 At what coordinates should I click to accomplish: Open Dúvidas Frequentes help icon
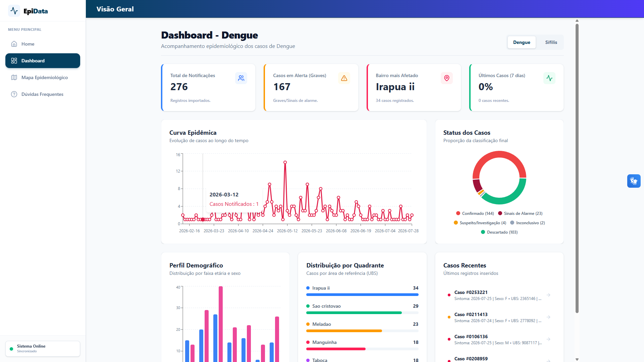tap(14, 94)
